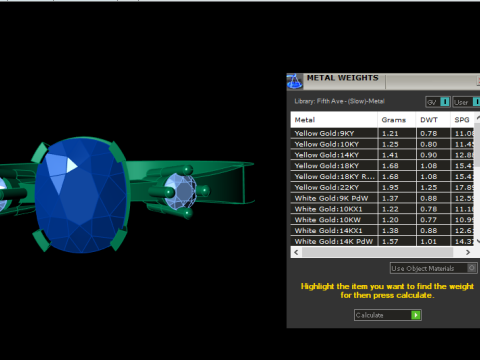
Task: Select the Yellow Gold:10KY row
Action: pyautogui.click(x=382, y=144)
